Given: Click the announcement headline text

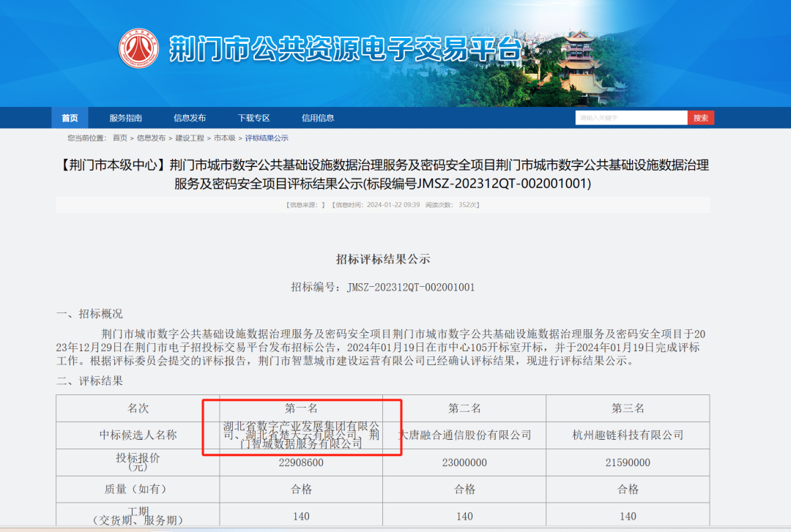Looking at the screenshot, I should pos(383,174).
